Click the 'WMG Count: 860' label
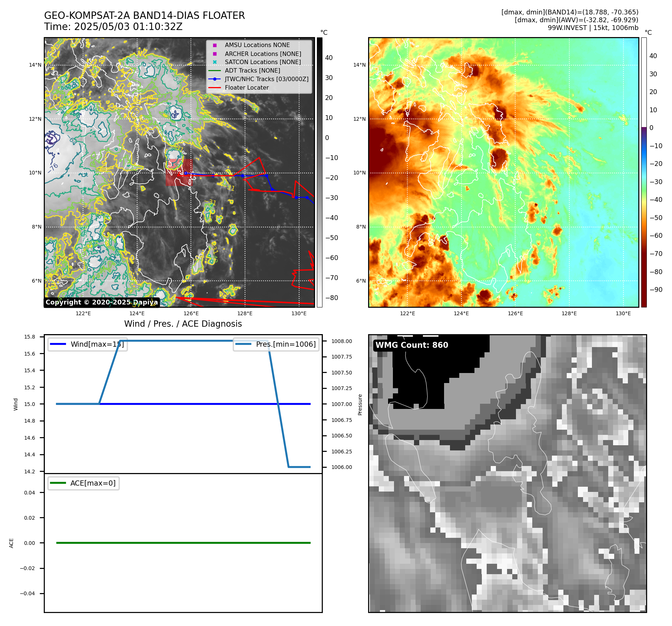The height and width of the screenshot is (626, 672). point(412,345)
